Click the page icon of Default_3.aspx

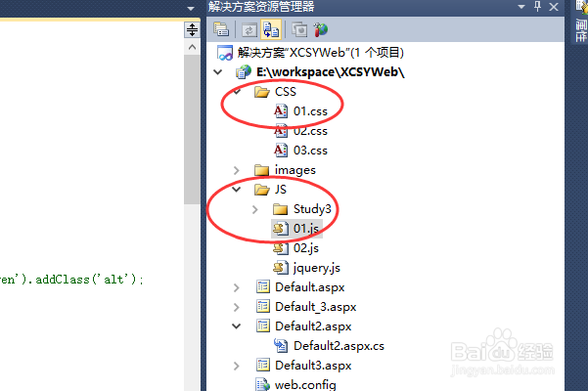pyautogui.click(x=262, y=306)
